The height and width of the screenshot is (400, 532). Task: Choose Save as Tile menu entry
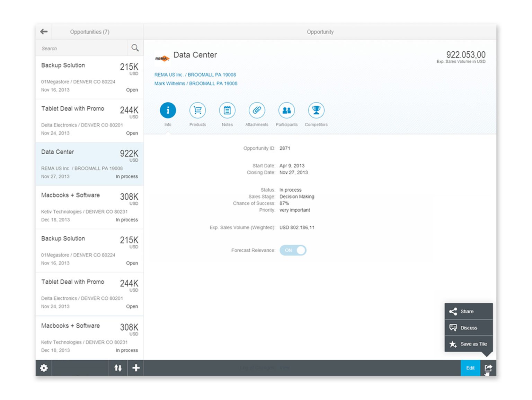click(469, 344)
